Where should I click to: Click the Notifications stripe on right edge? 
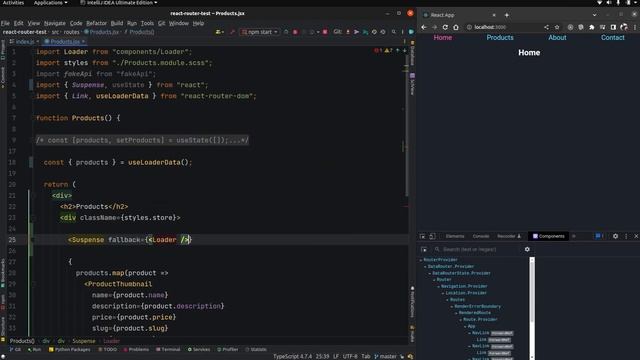(413, 303)
